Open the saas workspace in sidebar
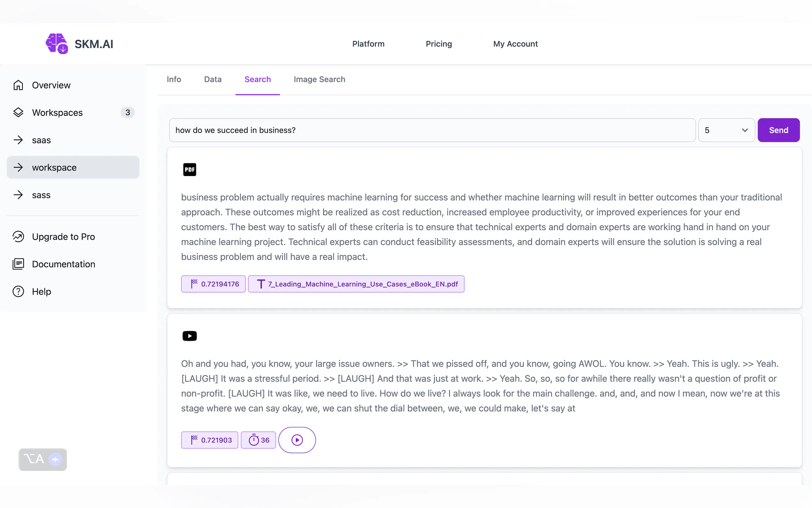Image resolution: width=812 pixels, height=508 pixels. [41, 140]
